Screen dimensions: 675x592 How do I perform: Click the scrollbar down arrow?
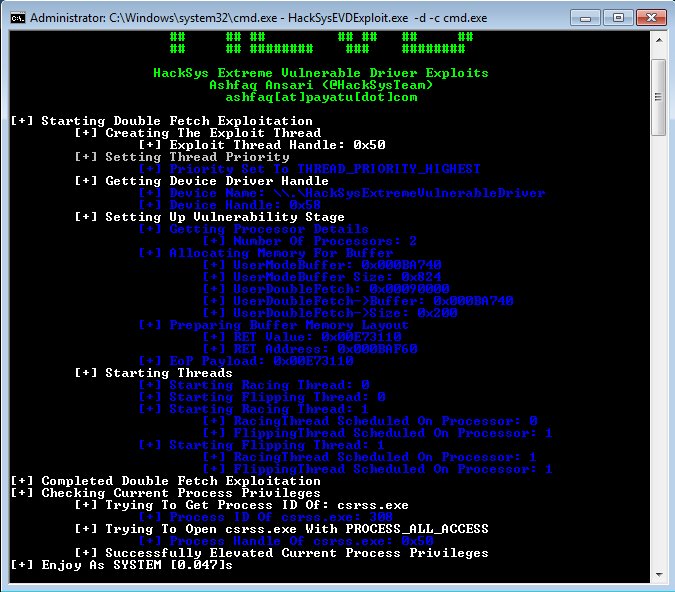pos(659,574)
